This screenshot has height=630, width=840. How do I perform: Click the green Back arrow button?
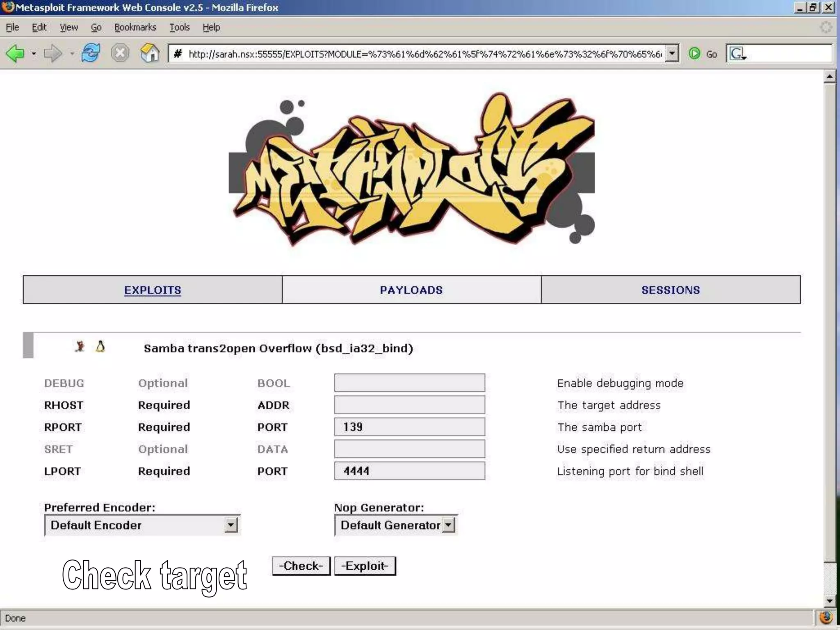[x=15, y=54]
